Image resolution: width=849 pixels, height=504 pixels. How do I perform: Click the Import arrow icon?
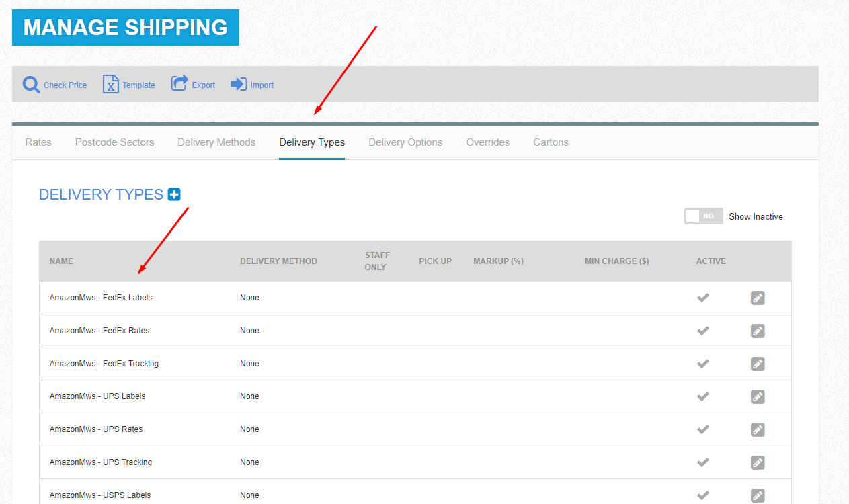[x=239, y=85]
